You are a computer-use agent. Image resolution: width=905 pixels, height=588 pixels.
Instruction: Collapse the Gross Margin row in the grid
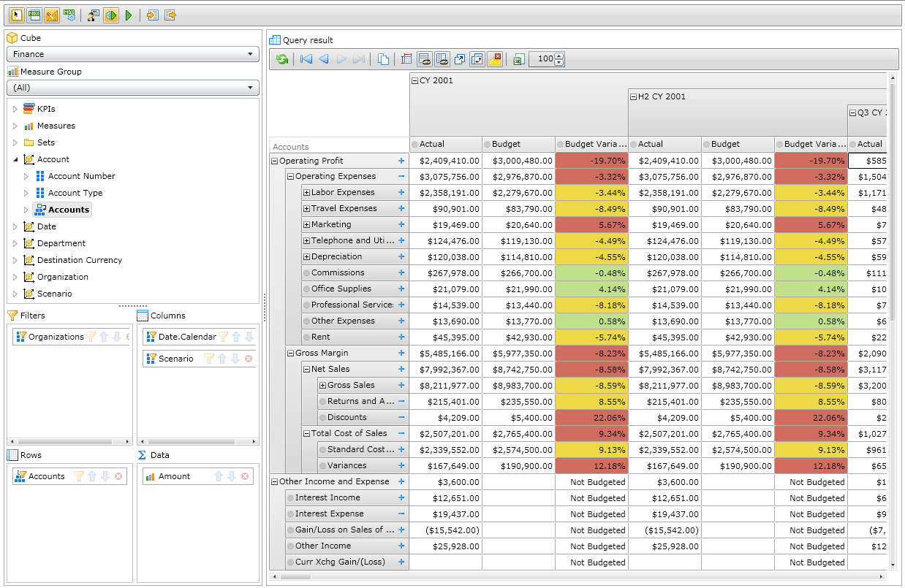290,354
